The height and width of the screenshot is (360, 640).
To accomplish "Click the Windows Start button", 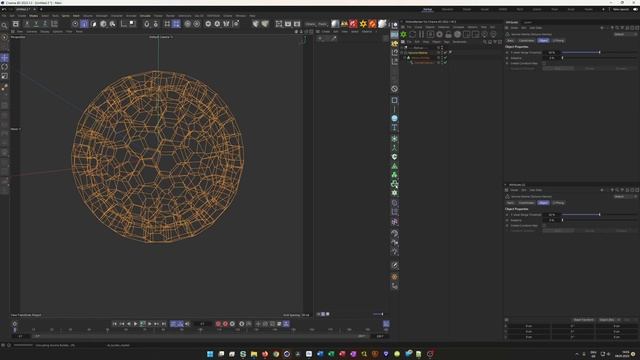I will click(x=210, y=354).
